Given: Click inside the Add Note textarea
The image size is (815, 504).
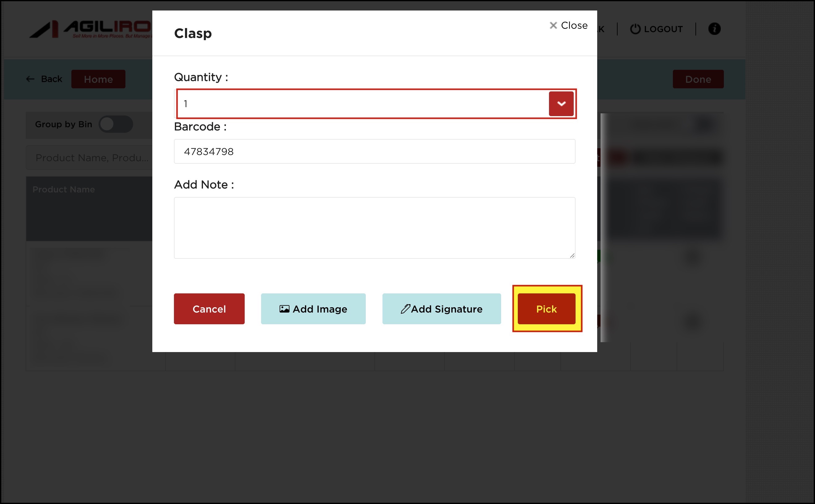Looking at the screenshot, I should point(374,228).
